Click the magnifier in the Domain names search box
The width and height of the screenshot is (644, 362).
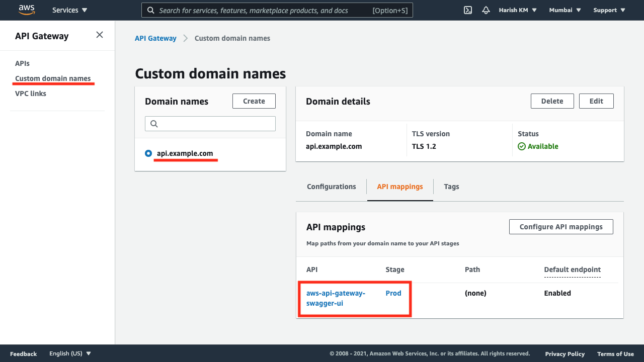coord(153,123)
